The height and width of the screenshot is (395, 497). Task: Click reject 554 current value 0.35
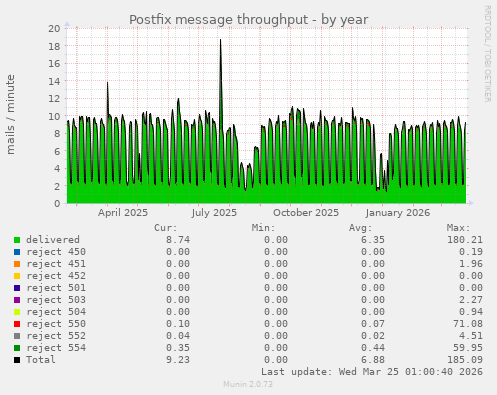click(178, 348)
